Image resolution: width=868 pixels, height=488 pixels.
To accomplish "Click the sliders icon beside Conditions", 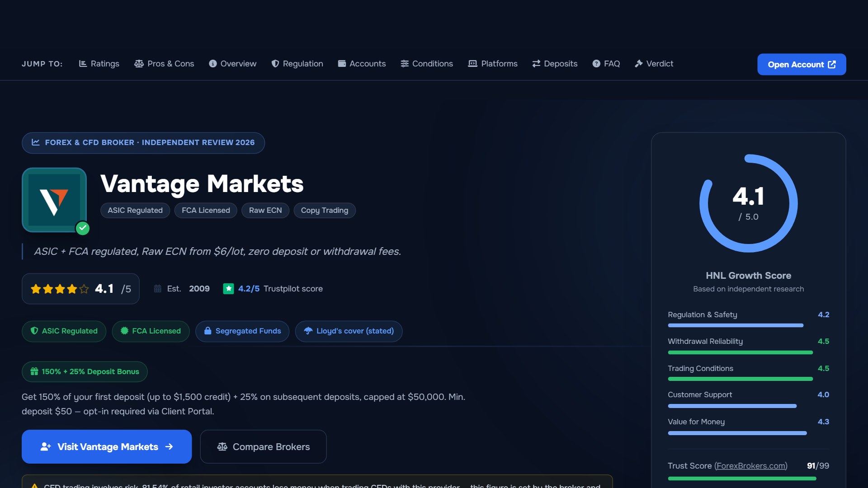I will pos(405,64).
